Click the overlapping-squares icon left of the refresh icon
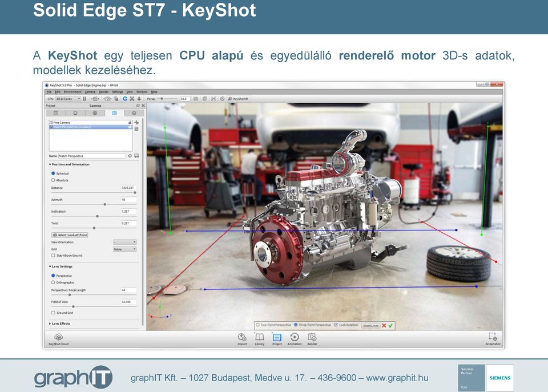Viewport: 548px width, 392px height. click(116, 99)
